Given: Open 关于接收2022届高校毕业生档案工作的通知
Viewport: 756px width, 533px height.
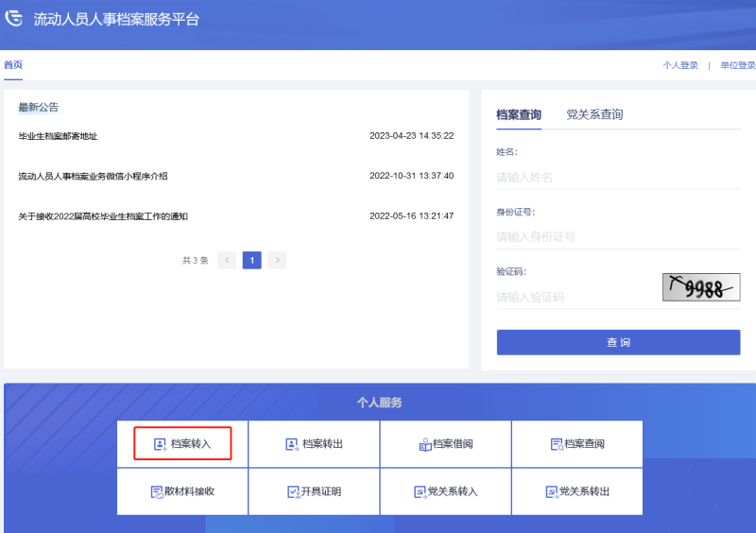Looking at the screenshot, I should tap(103, 216).
